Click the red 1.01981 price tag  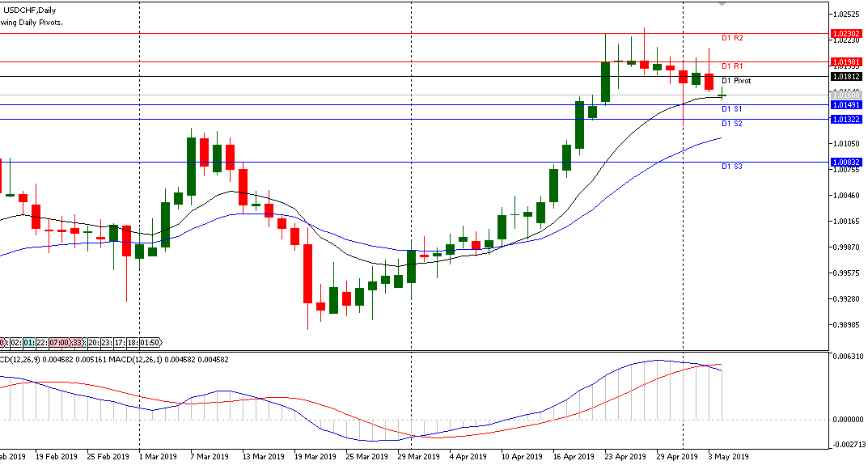click(845, 61)
